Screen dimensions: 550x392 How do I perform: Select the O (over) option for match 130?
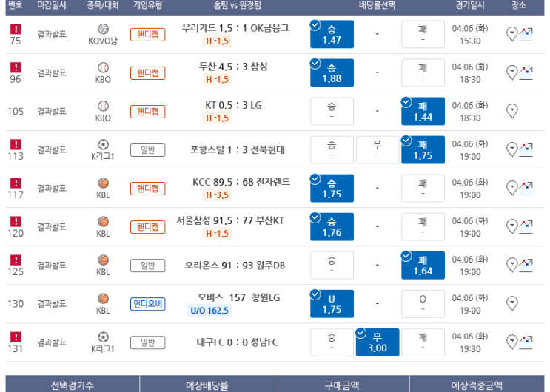pos(423,303)
